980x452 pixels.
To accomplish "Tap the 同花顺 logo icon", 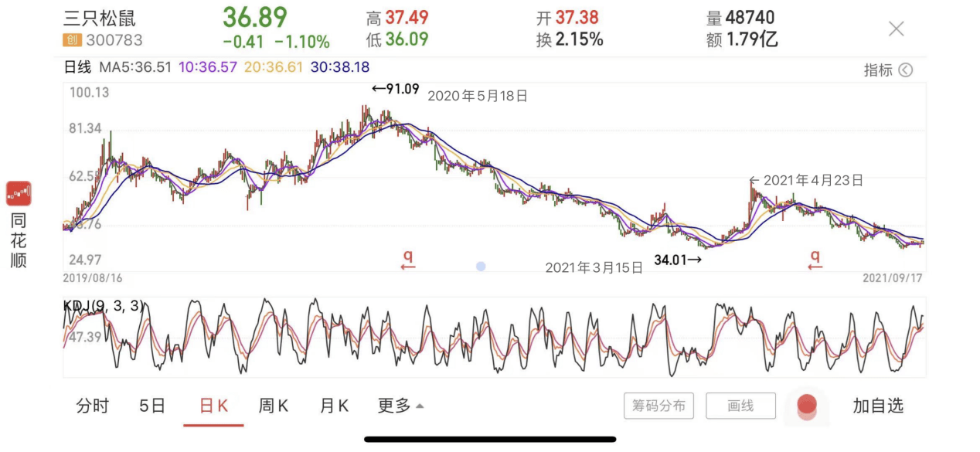I will click(19, 193).
